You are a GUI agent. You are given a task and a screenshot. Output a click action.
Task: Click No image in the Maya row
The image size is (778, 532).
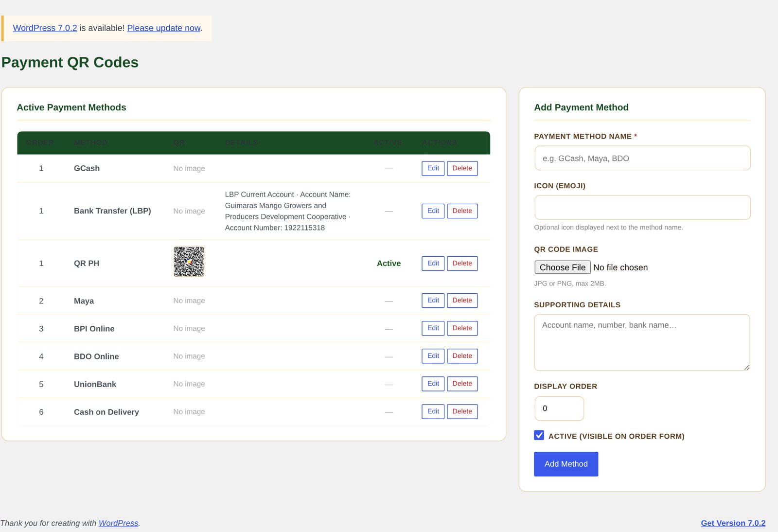point(189,301)
